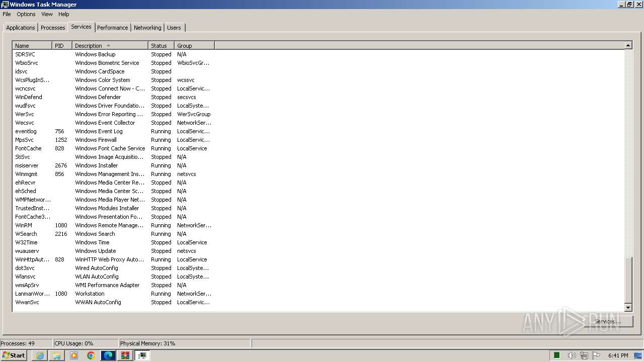Select the FontCache service row
This screenshot has height=362, width=644.
tap(114, 148)
